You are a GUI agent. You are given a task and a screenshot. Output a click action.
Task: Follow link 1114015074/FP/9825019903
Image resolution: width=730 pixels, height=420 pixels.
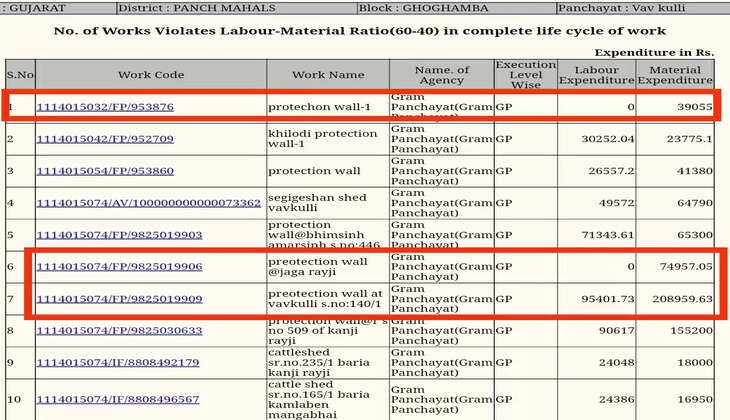click(119, 235)
